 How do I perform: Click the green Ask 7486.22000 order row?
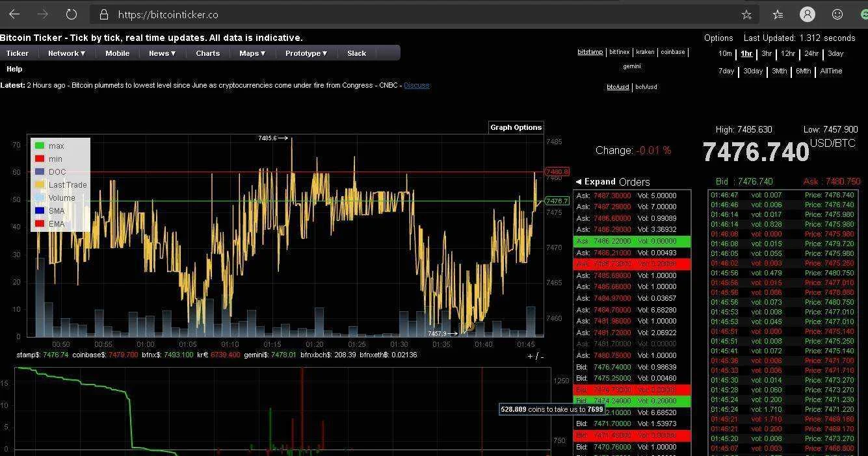tap(632, 241)
